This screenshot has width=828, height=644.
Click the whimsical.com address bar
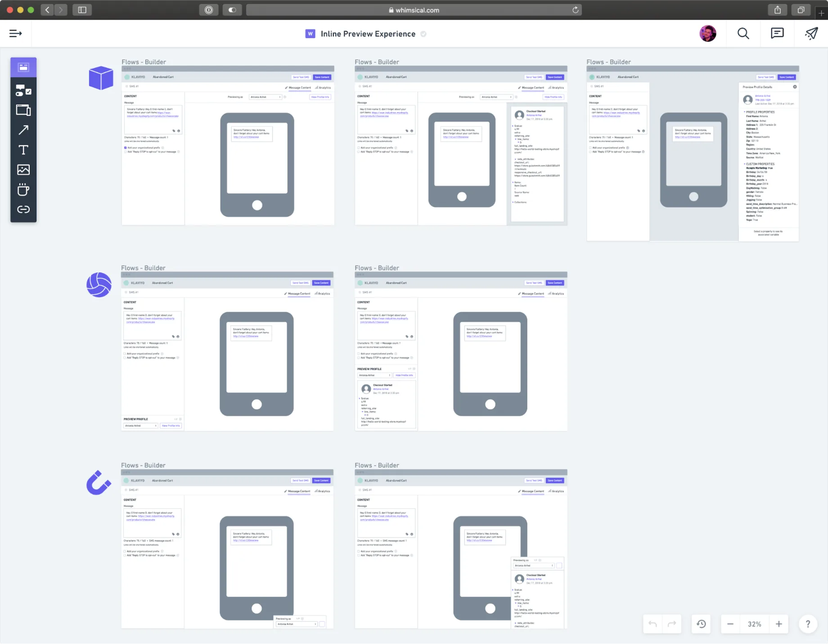(414, 10)
